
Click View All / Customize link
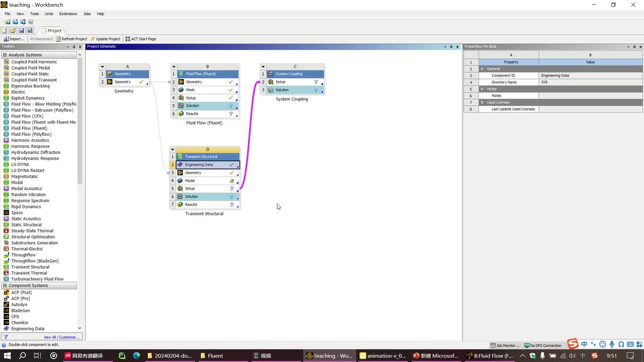60,337
